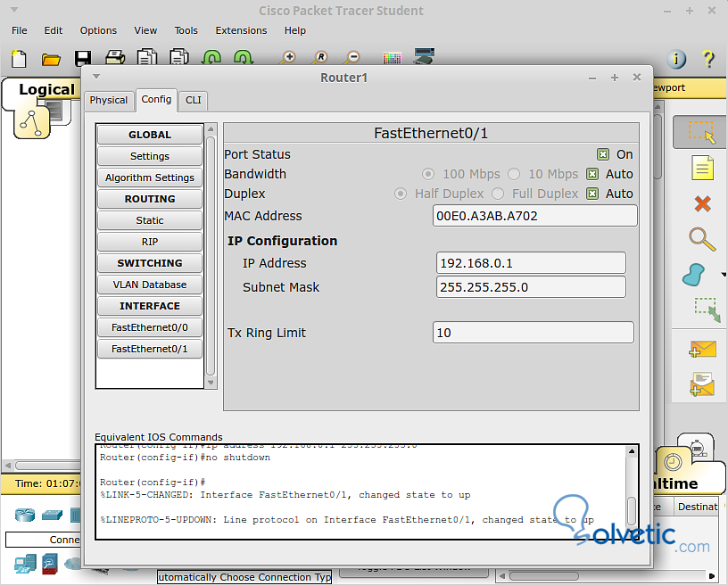Open the View menu
The width and height of the screenshot is (728, 586).
(145, 30)
